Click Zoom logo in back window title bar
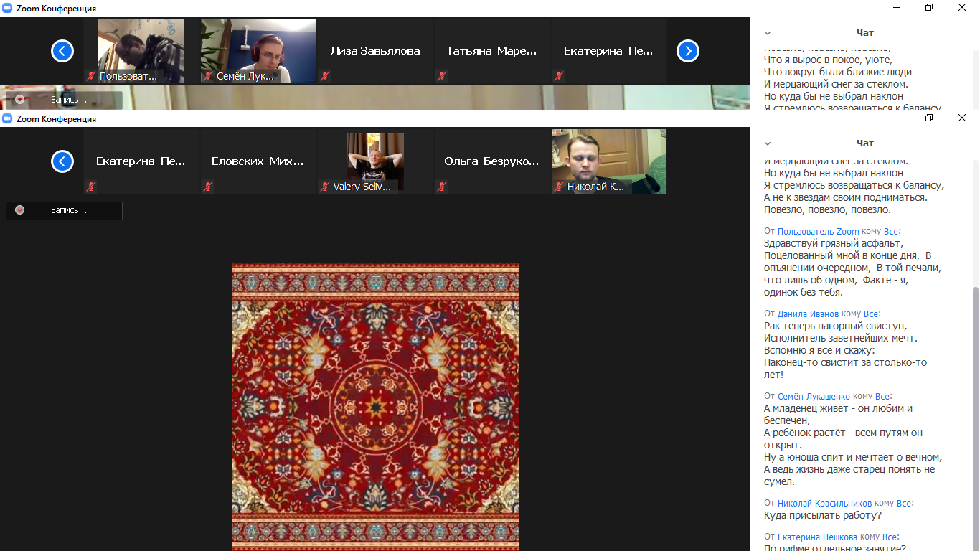Image resolution: width=980 pixels, height=551 pixels. tap(8, 8)
